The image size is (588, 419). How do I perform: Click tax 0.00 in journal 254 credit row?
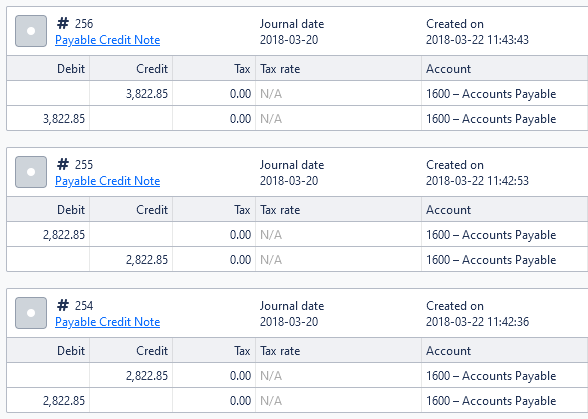click(240, 376)
